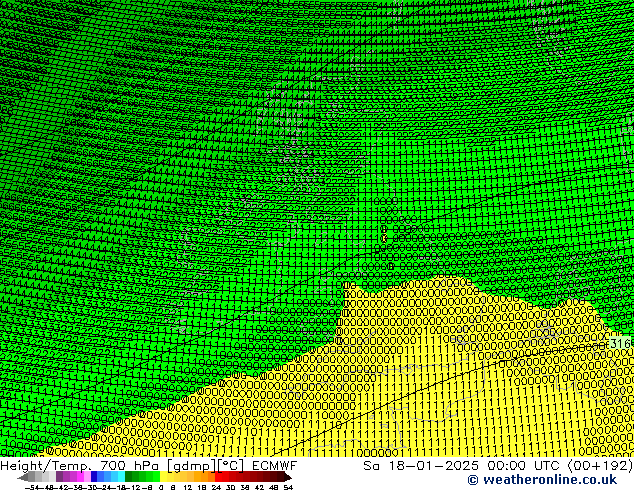The image size is (634, 490).
Task: Click the legend value -54
Action: point(32,487)
